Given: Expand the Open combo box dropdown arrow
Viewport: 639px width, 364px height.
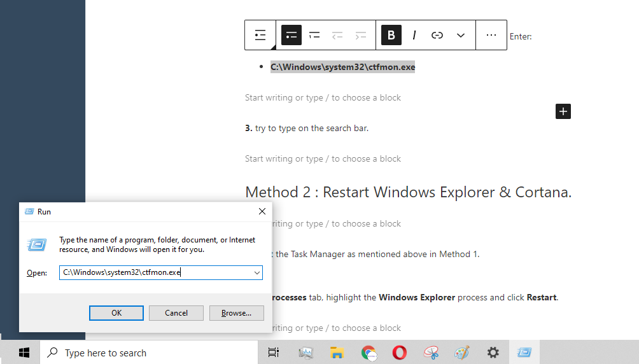Looking at the screenshot, I should [257, 273].
